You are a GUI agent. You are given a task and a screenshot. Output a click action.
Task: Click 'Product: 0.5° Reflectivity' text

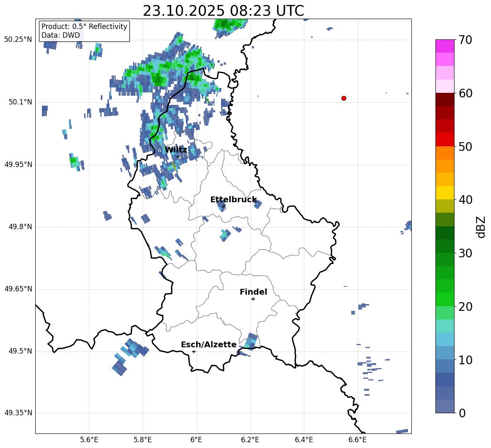click(84, 26)
